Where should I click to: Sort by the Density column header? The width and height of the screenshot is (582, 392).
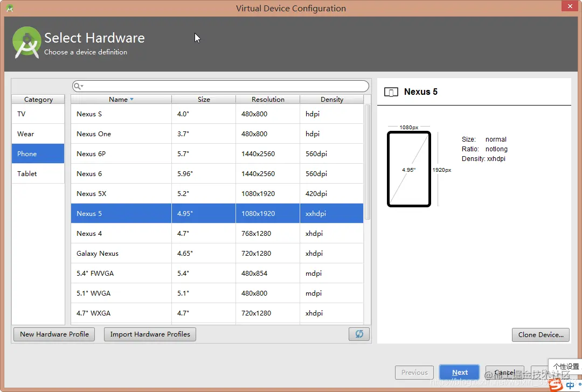pos(332,100)
